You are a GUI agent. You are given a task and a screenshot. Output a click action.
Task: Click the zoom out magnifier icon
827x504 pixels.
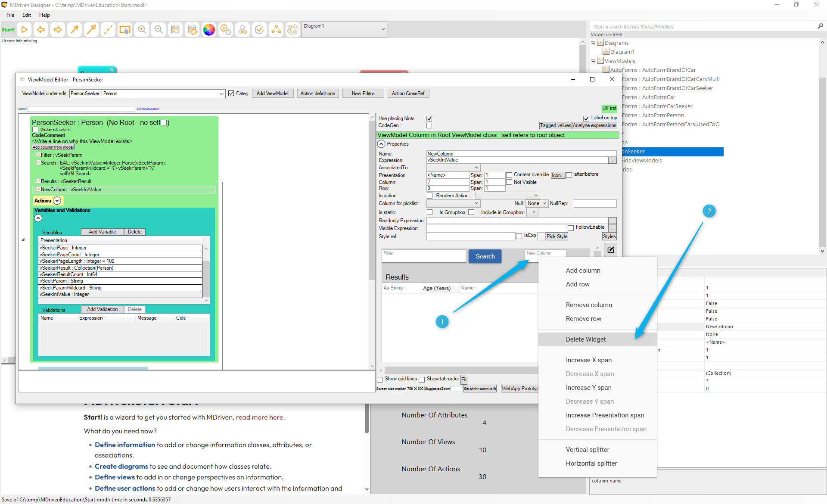click(159, 30)
